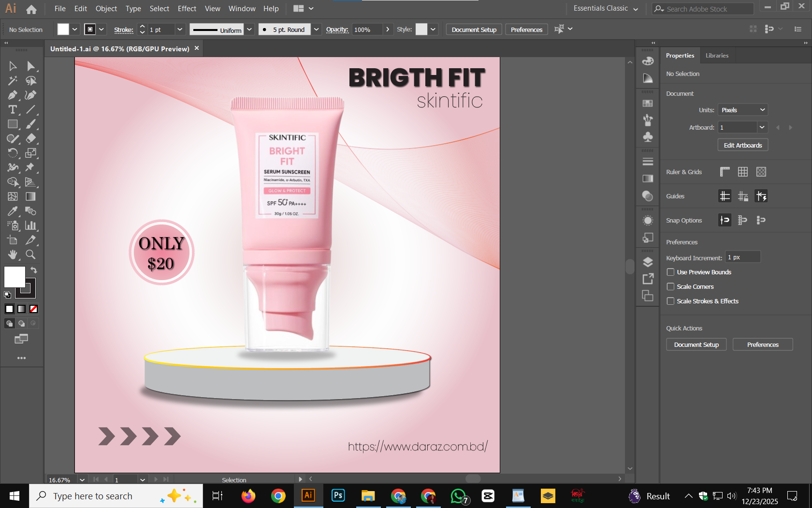Switch to the Libraries tab

[x=717, y=55]
